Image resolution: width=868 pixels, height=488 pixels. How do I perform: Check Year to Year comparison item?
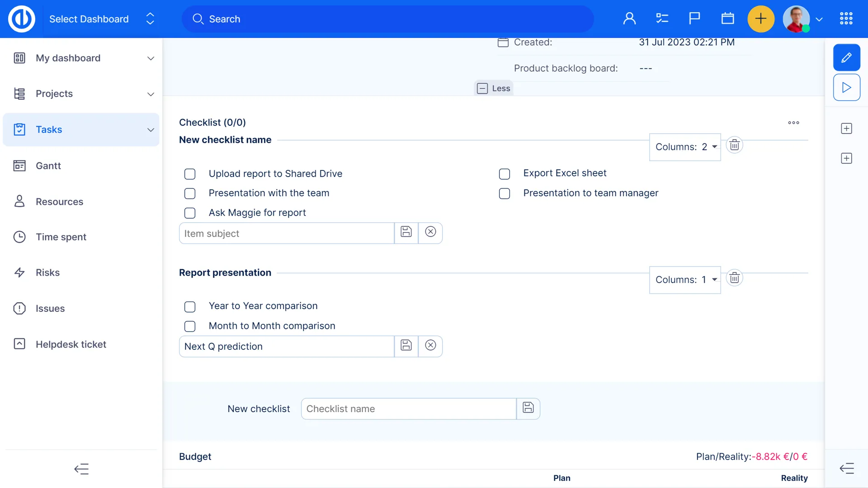[x=190, y=307]
